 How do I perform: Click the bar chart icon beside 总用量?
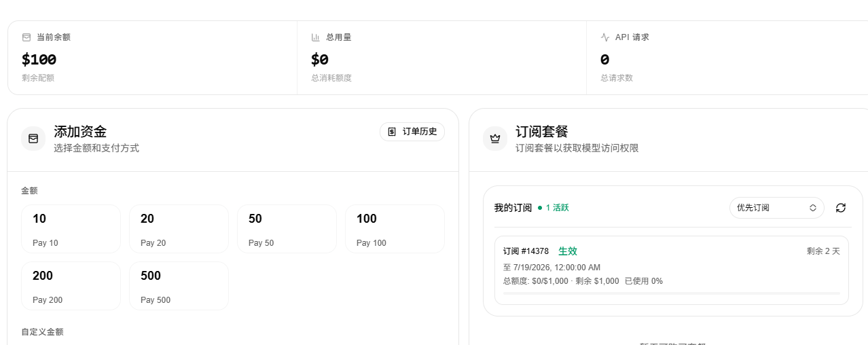click(x=316, y=37)
